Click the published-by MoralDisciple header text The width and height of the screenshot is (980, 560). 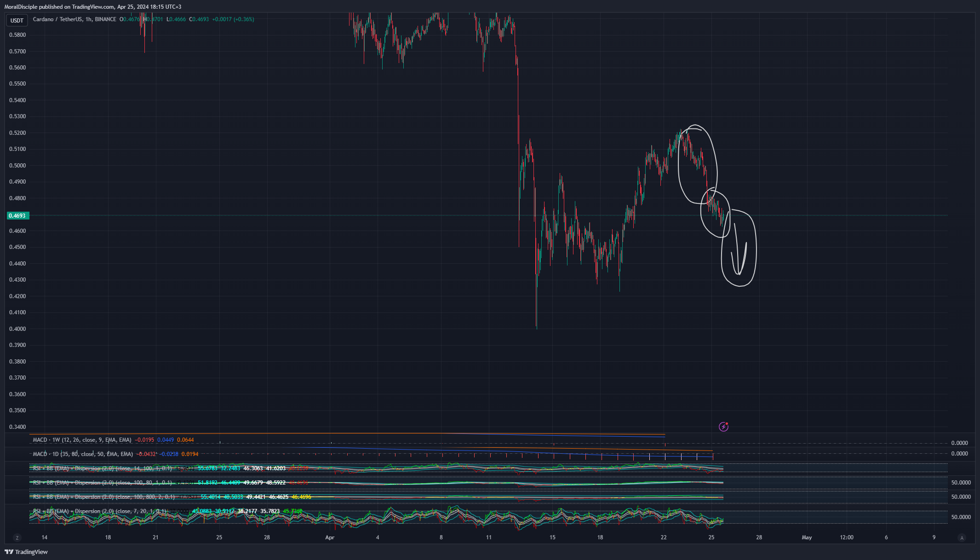[x=93, y=7]
